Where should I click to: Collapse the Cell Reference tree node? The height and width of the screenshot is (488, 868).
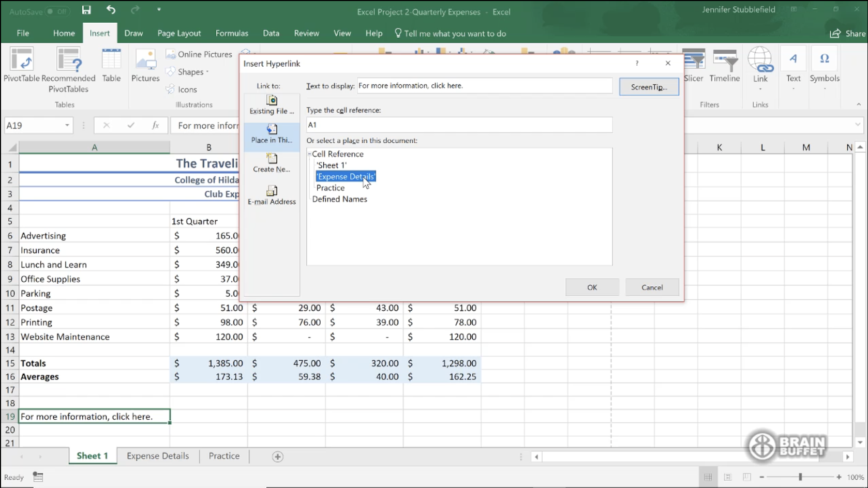click(x=309, y=154)
